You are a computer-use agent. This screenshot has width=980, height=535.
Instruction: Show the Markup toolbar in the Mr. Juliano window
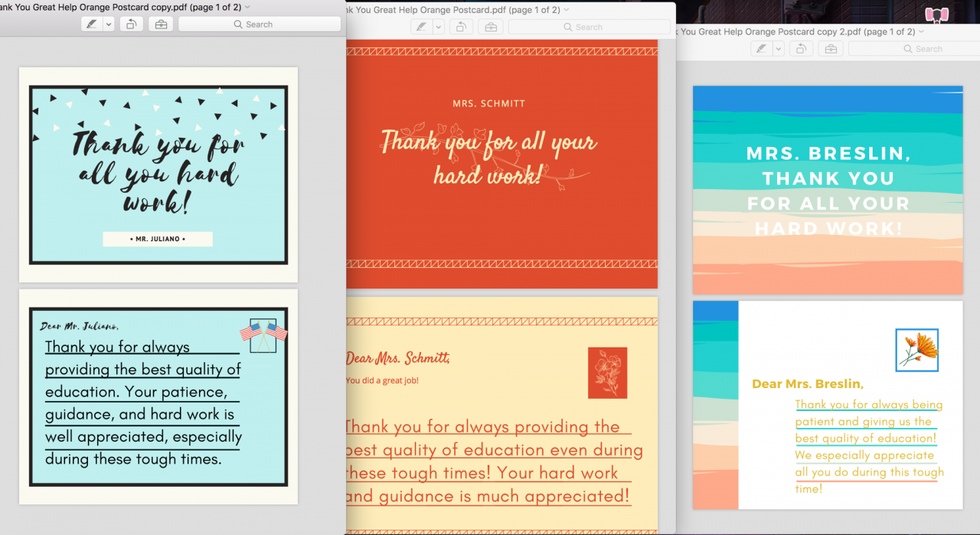point(160,24)
